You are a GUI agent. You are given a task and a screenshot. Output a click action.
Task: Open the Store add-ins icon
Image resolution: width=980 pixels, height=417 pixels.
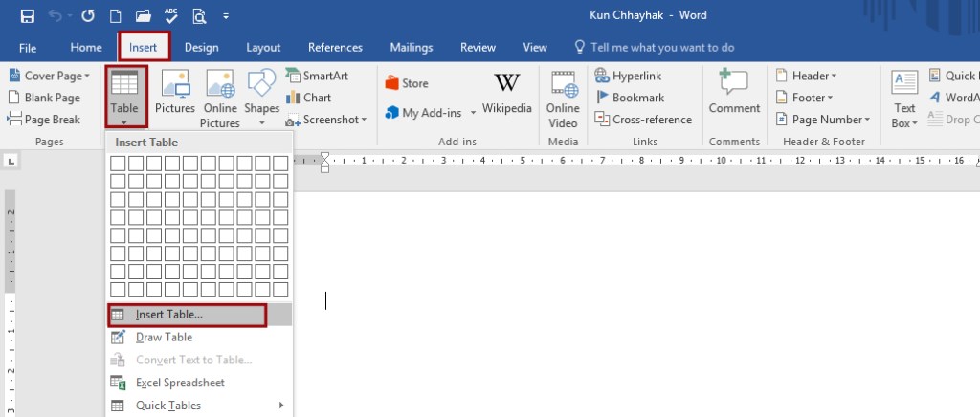click(x=407, y=83)
